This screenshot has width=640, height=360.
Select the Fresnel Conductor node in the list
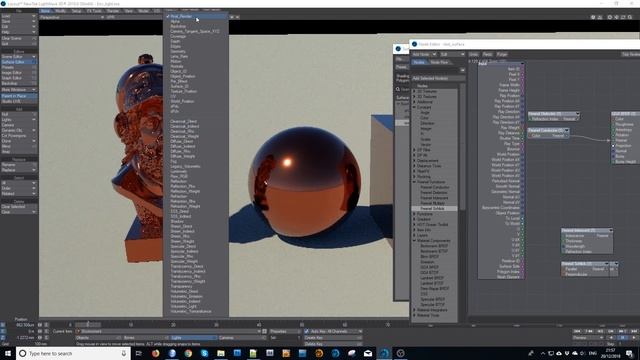pos(434,187)
